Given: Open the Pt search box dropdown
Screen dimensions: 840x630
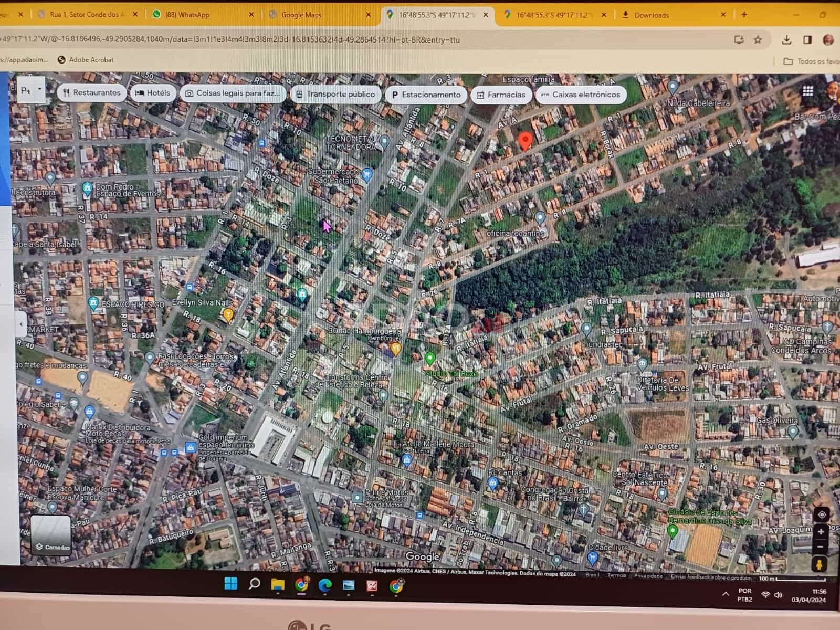Looking at the screenshot, I should pyautogui.click(x=39, y=90).
